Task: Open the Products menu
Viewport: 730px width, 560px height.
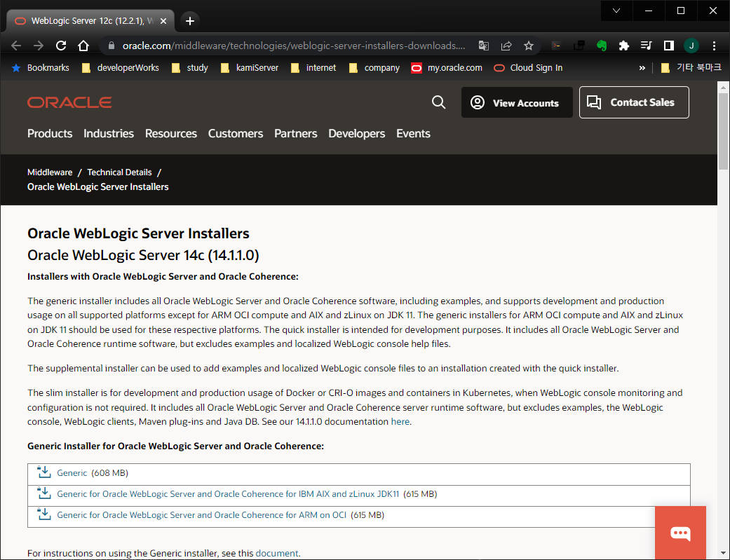Action: point(50,134)
